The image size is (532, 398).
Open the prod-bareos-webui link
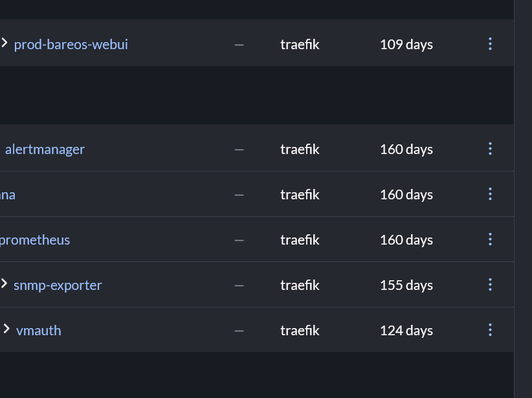71,44
